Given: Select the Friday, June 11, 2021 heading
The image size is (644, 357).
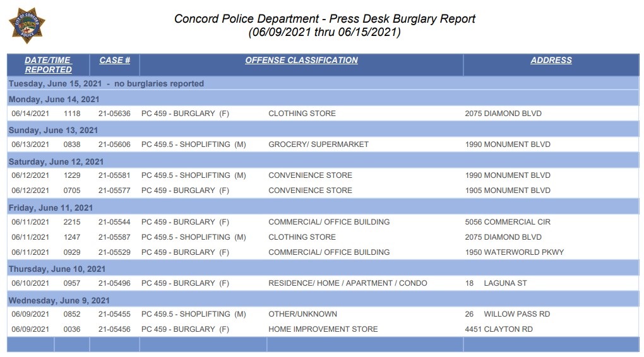Looking at the screenshot, I should [x=51, y=208].
